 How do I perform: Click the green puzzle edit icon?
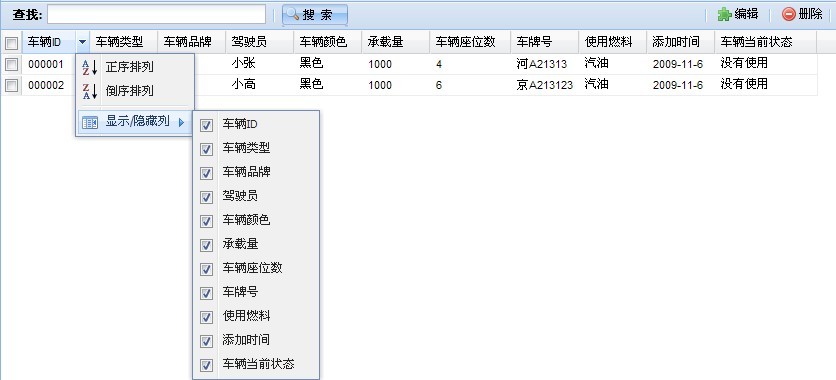(x=724, y=14)
